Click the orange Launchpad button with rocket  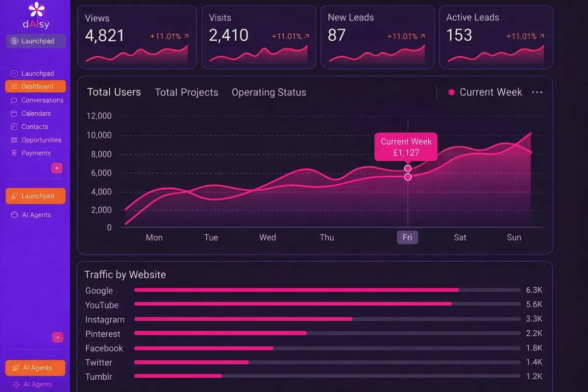[35, 196]
